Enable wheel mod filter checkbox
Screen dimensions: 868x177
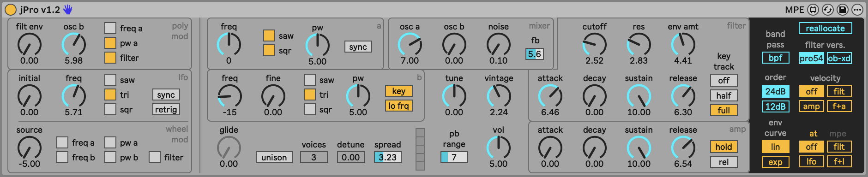click(x=154, y=157)
